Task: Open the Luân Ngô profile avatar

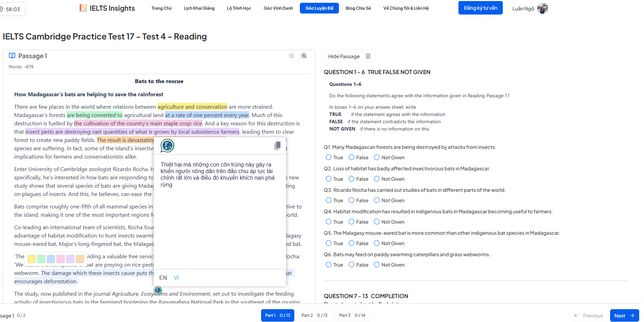Action: click(542, 8)
